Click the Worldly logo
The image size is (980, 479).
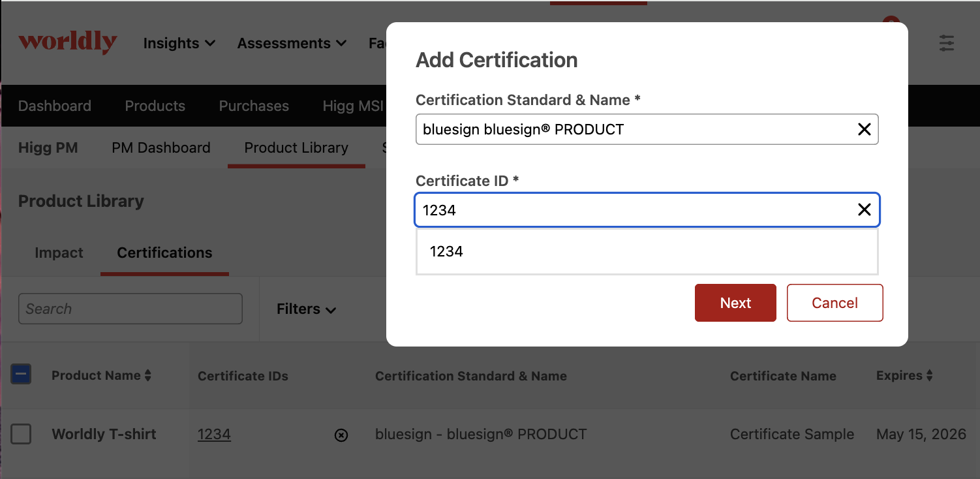(x=68, y=42)
